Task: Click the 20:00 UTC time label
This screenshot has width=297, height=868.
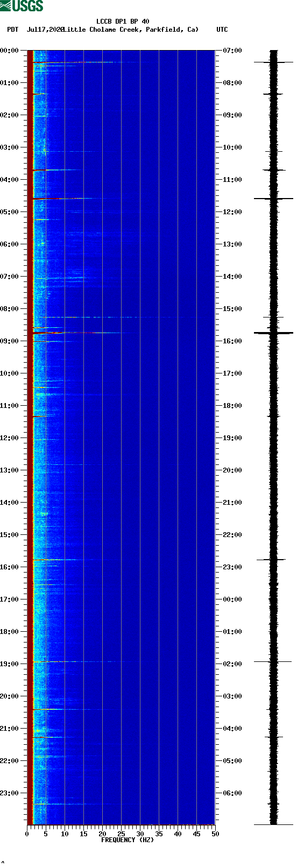Action: pos(232,470)
